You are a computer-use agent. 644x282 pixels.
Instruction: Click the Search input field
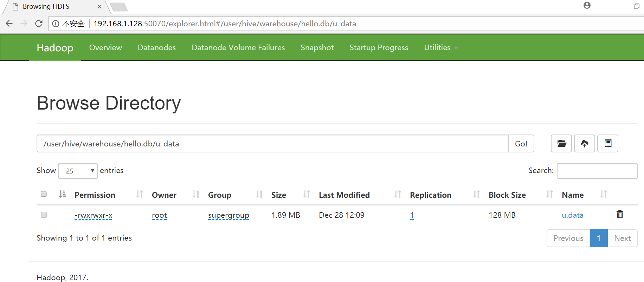[x=597, y=171]
